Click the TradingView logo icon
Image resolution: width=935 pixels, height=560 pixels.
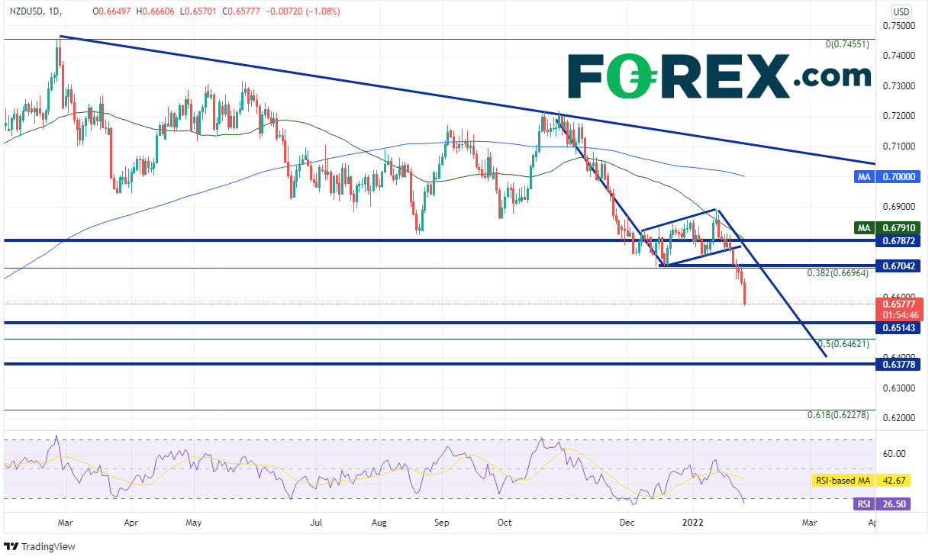pos(11,546)
